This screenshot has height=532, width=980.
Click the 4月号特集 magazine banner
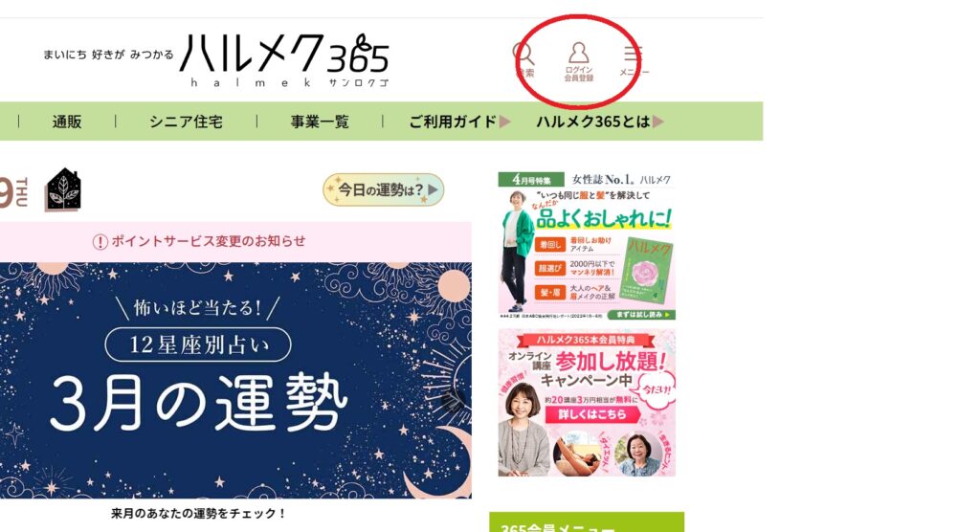(587, 246)
